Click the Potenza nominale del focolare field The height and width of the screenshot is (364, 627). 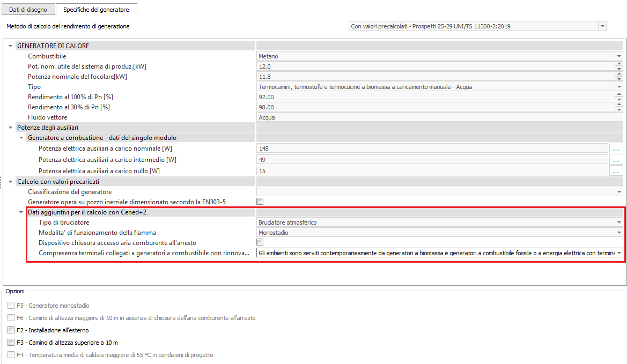[434, 77]
